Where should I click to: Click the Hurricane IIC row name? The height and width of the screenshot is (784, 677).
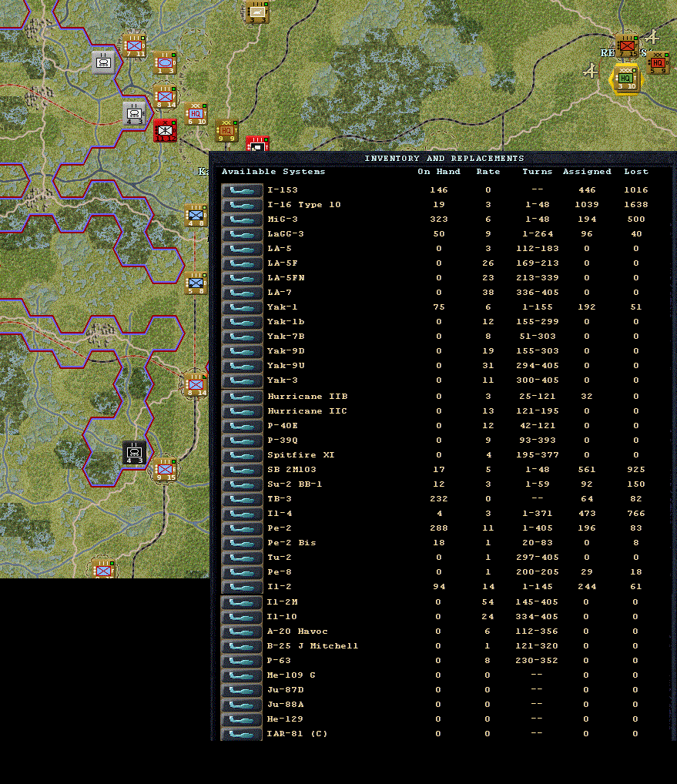pyautogui.click(x=307, y=411)
